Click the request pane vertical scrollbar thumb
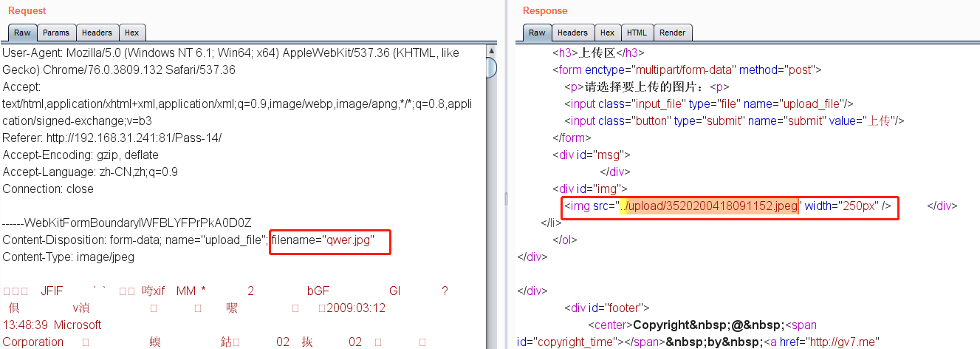980x349 pixels. tap(491, 68)
